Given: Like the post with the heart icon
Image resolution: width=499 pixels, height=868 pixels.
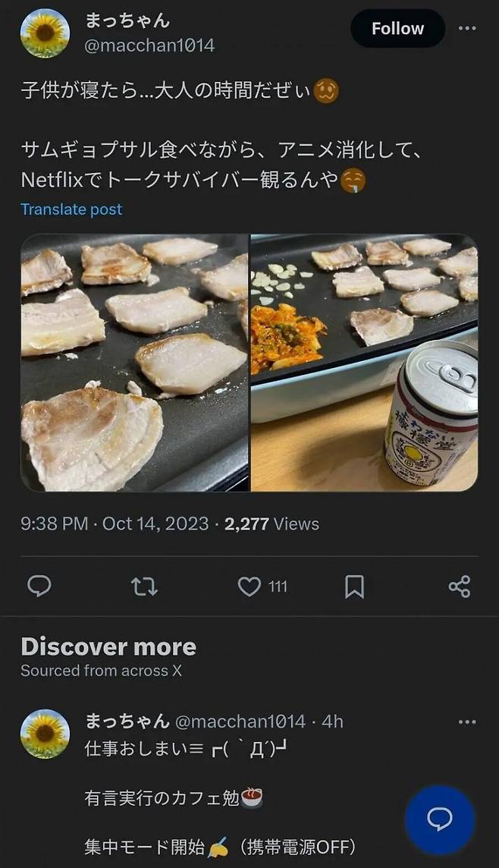Looking at the screenshot, I should click(x=249, y=586).
